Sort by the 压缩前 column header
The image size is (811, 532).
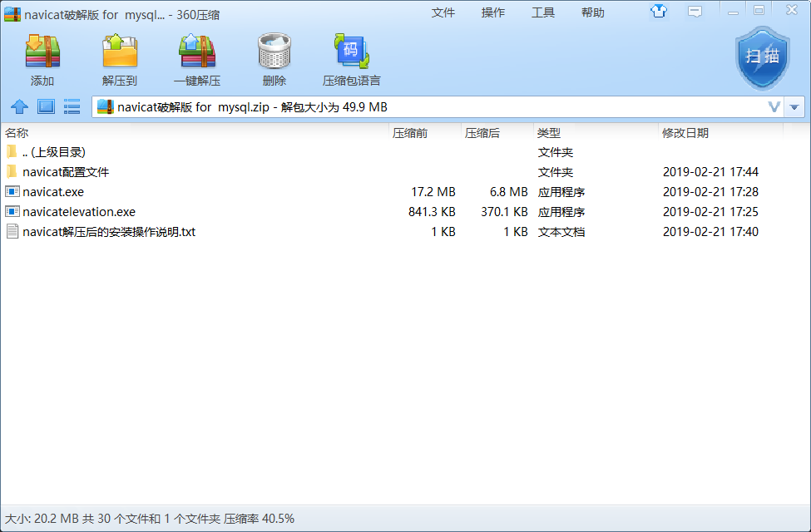point(425,133)
